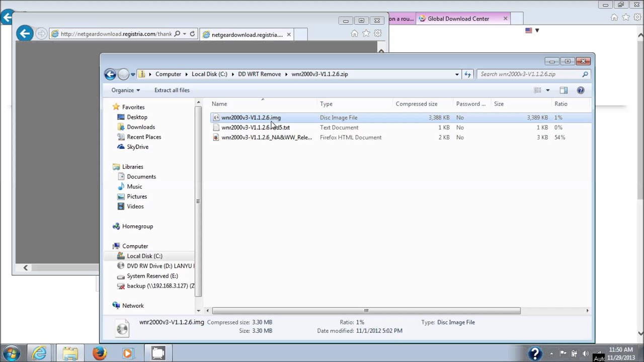The height and width of the screenshot is (362, 644).
Task: Select Computer in navigation pane
Action: [135, 246]
